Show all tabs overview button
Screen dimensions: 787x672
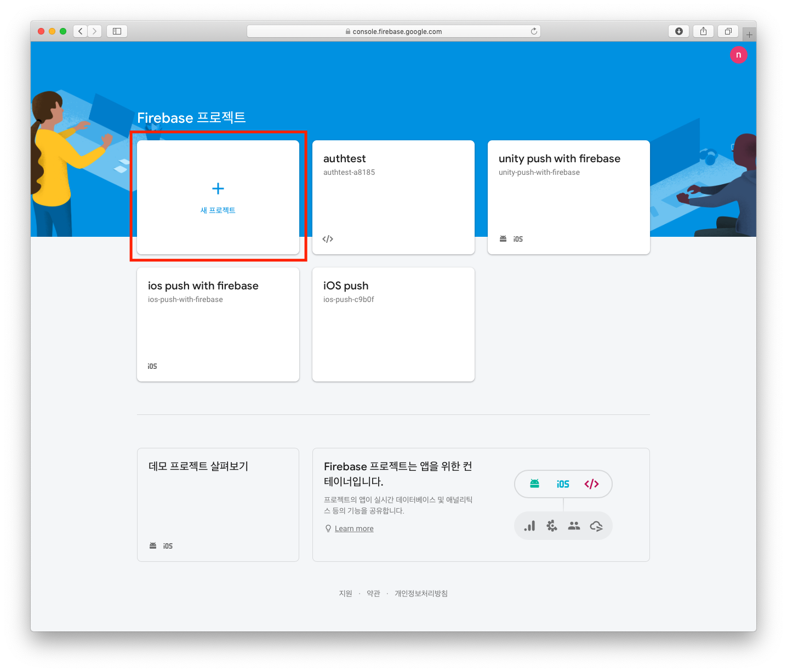pos(728,31)
